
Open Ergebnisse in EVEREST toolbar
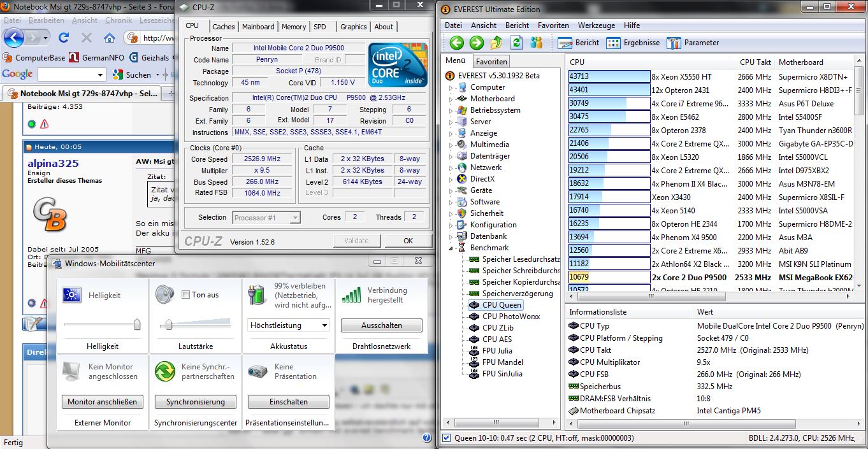[x=633, y=43]
